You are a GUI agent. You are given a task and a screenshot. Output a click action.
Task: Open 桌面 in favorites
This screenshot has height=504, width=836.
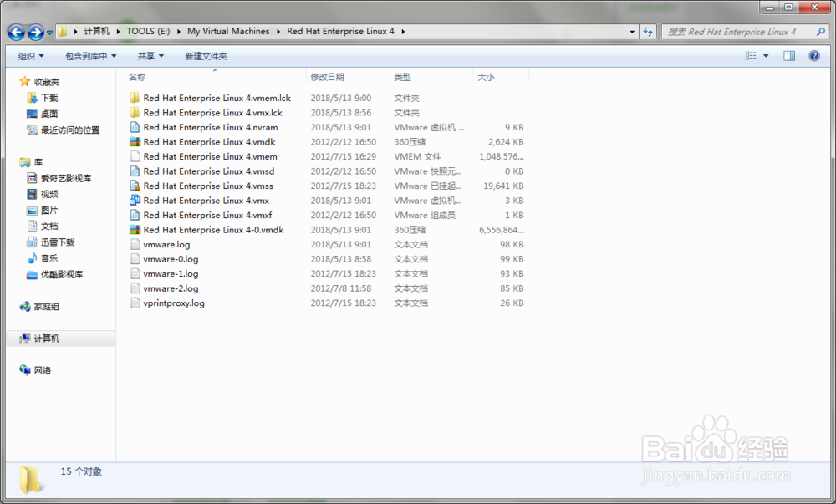49,114
